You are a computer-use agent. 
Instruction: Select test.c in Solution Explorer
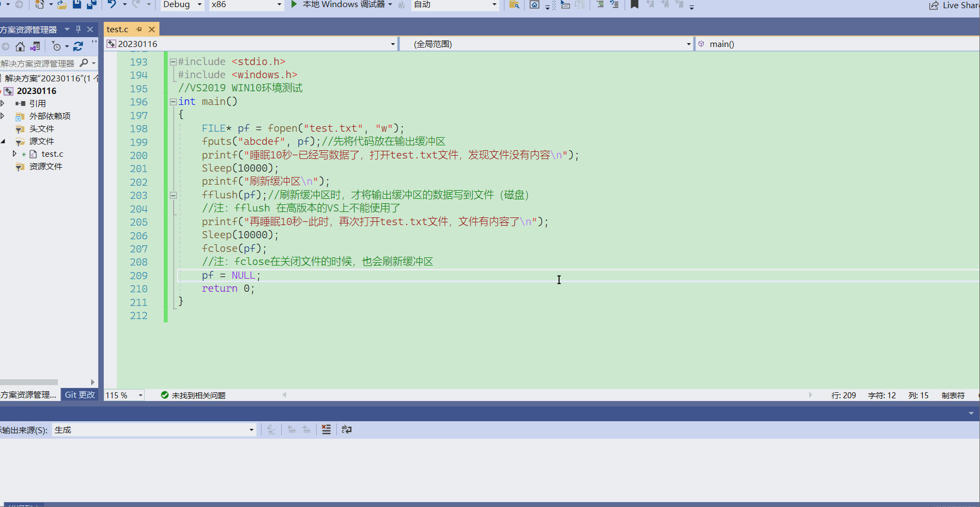coord(52,154)
